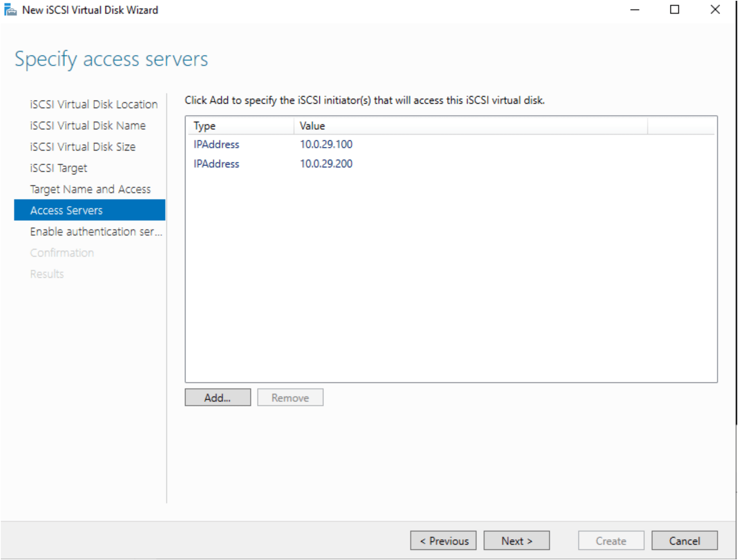
Task: Select the row with 10.0.29.200
Action: click(451, 163)
